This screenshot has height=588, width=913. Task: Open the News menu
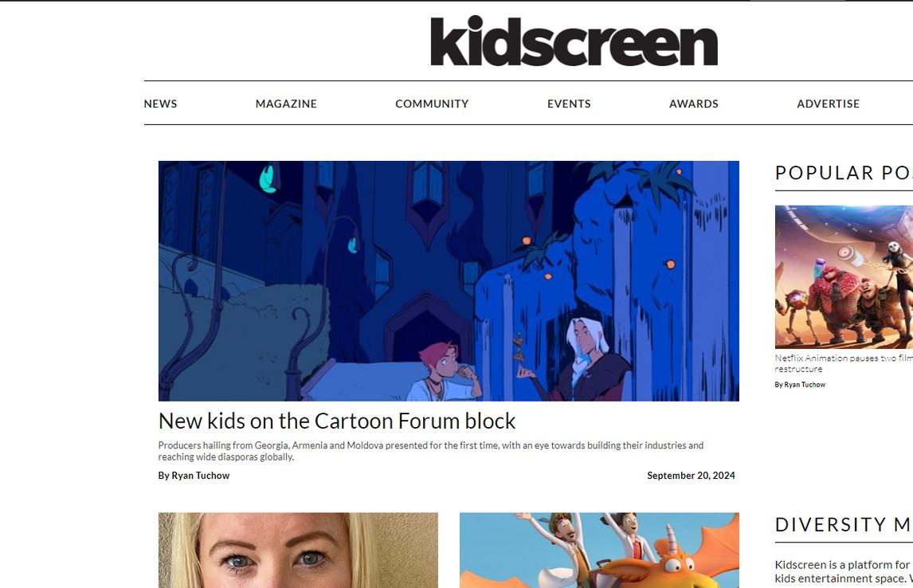[160, 104]
